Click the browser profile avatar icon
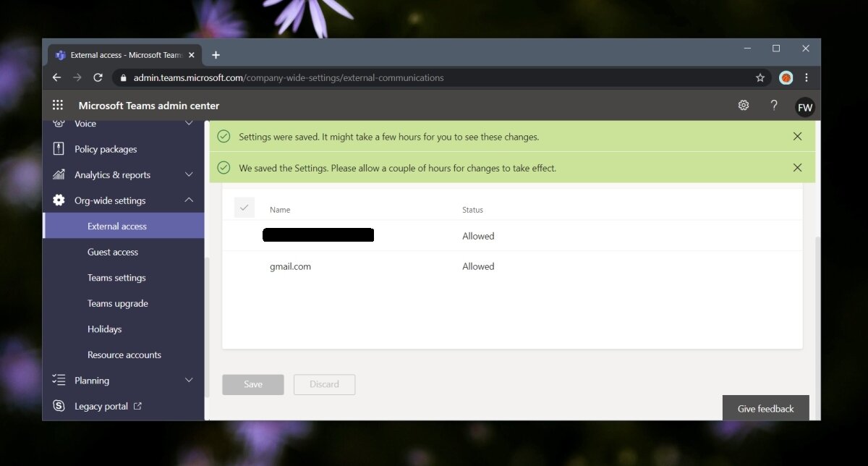Image resolution: width=868 pixels, height=466 pixels. tap(786, 77)
